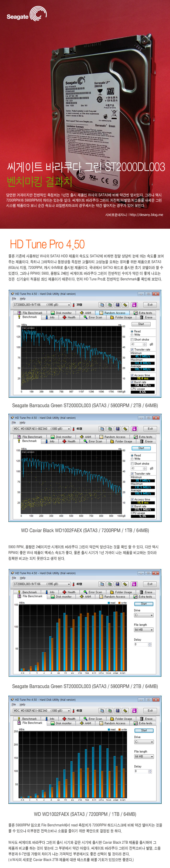170x868 pixels.
Task: Click Delay 0 field in WD File Benchmark window
Action: [x=141, y=771]
